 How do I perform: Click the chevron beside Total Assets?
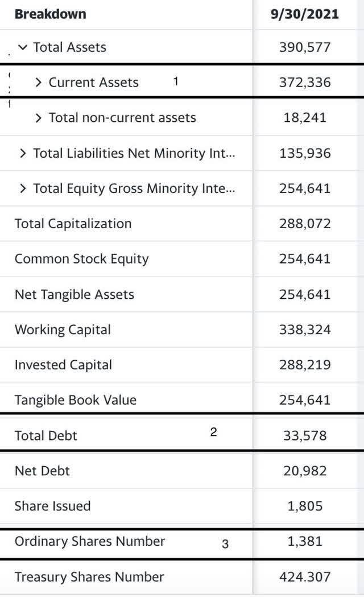(23, 47)
